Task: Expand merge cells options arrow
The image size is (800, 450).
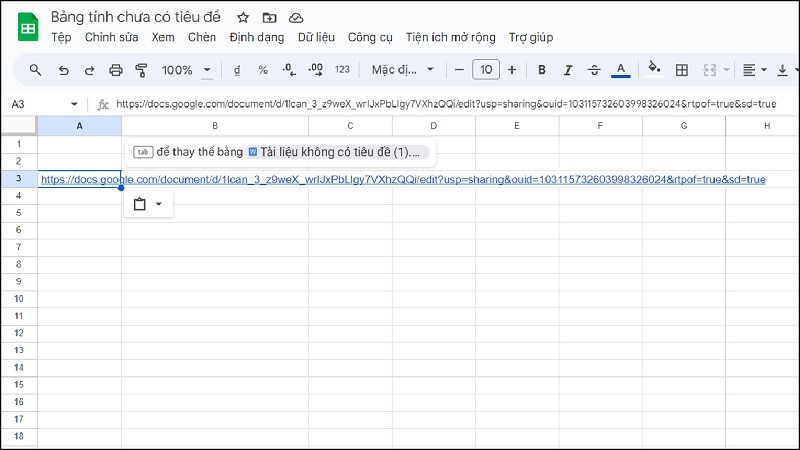Action: (x=727, y=70)
